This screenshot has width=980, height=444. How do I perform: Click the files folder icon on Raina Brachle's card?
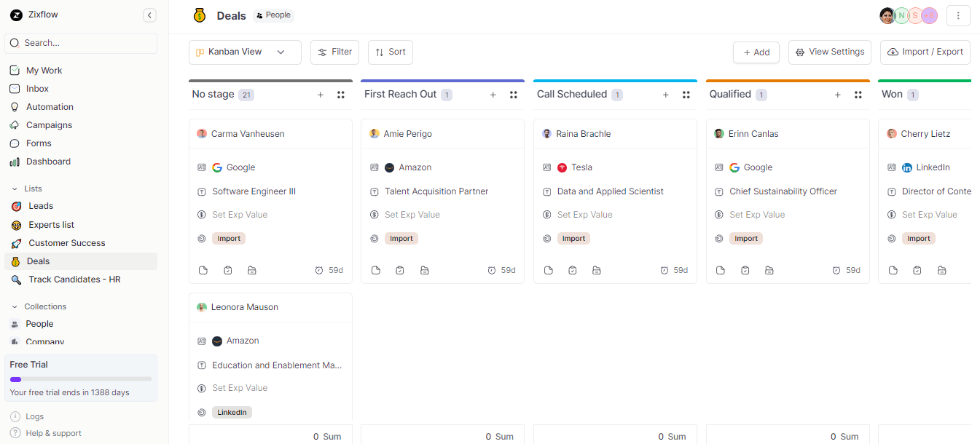pyautogui.click(x=597, y=269)
